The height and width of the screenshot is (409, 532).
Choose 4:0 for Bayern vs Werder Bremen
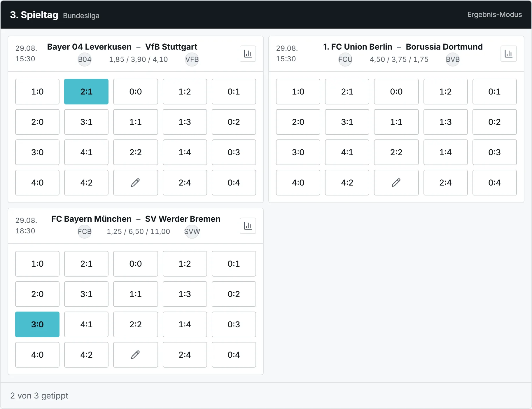37,355
